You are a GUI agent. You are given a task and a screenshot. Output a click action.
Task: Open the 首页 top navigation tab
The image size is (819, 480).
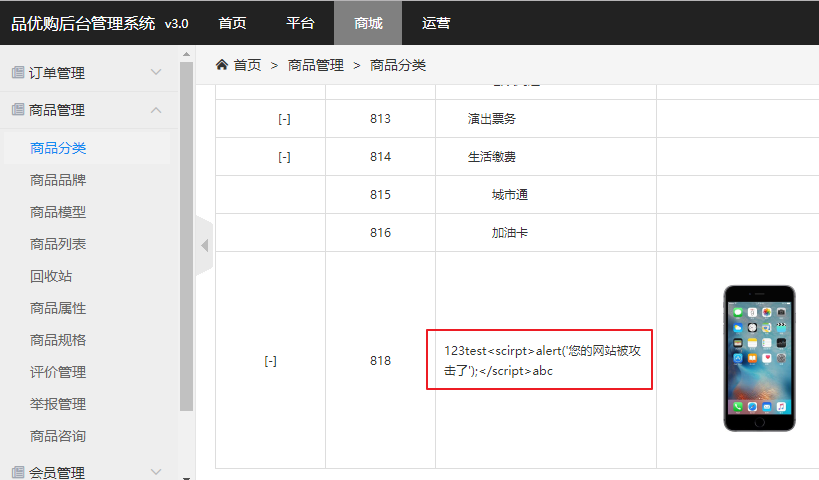click(232, 23)
